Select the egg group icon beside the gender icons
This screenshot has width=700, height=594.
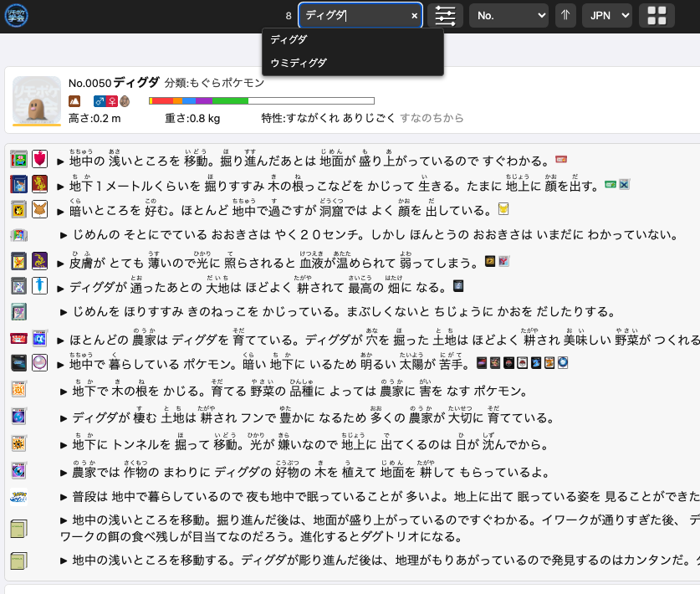click(x=125, y=101)
